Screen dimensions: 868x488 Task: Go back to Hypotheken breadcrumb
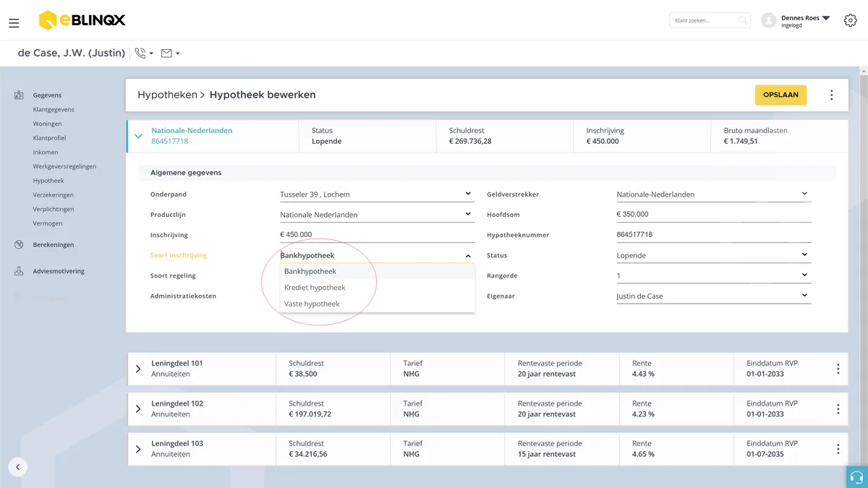click(x=167, y=95)
